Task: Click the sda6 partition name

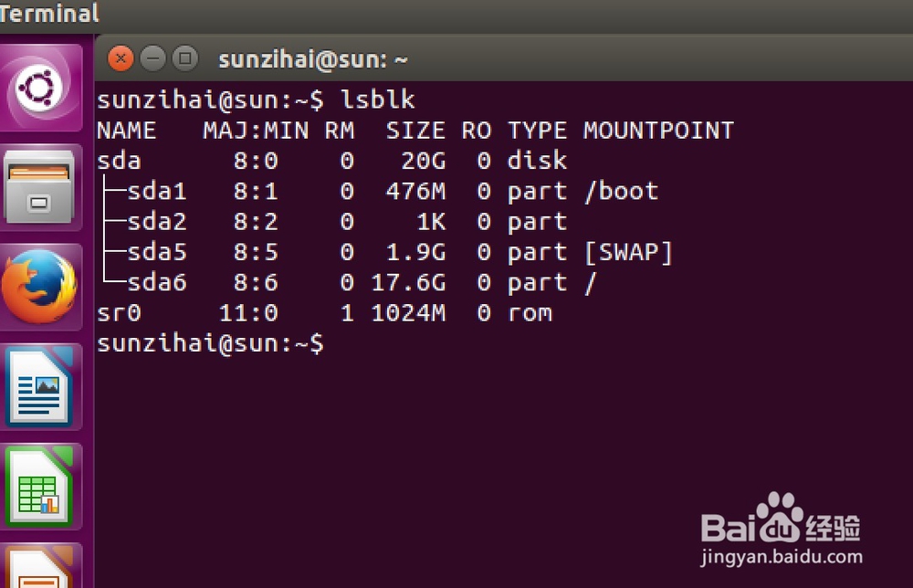Action: [157, 282]
